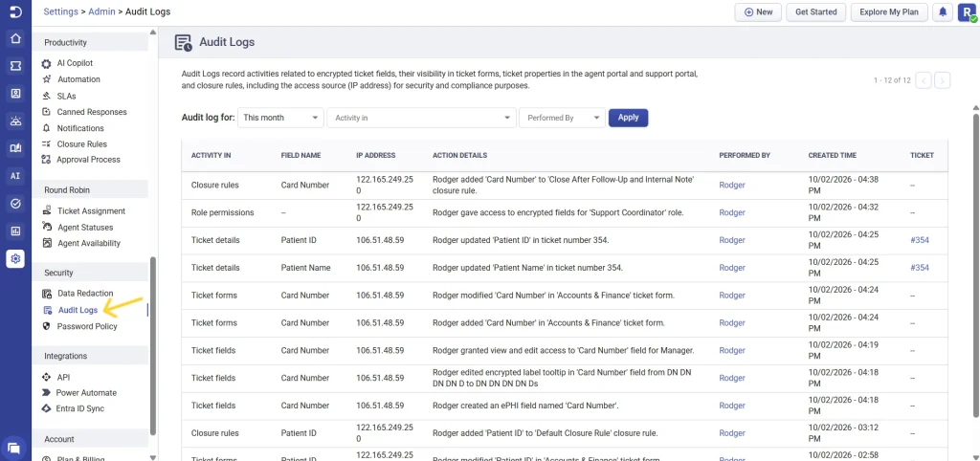Click 'Rodger granted view and edit access' text
Image resolution: width=980 pixels, height=461 pixels.
point(563,350)
